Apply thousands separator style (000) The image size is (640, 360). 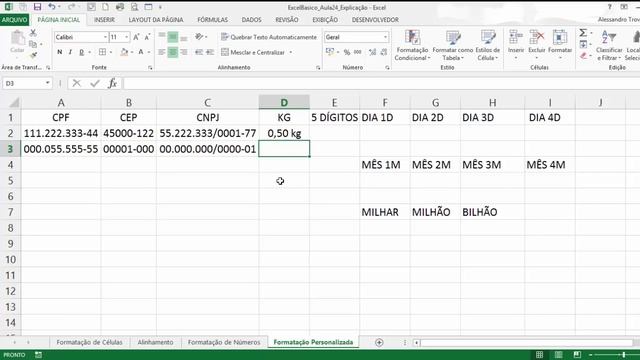358,52
